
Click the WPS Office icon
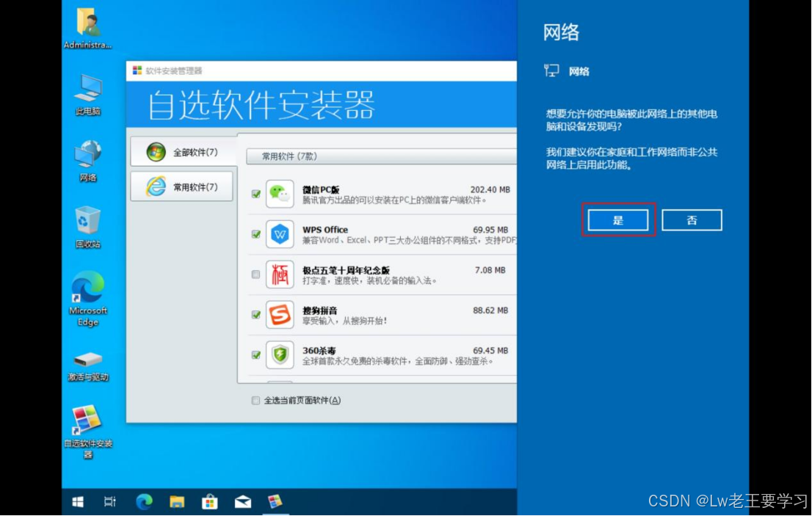(x=280, y=234)
